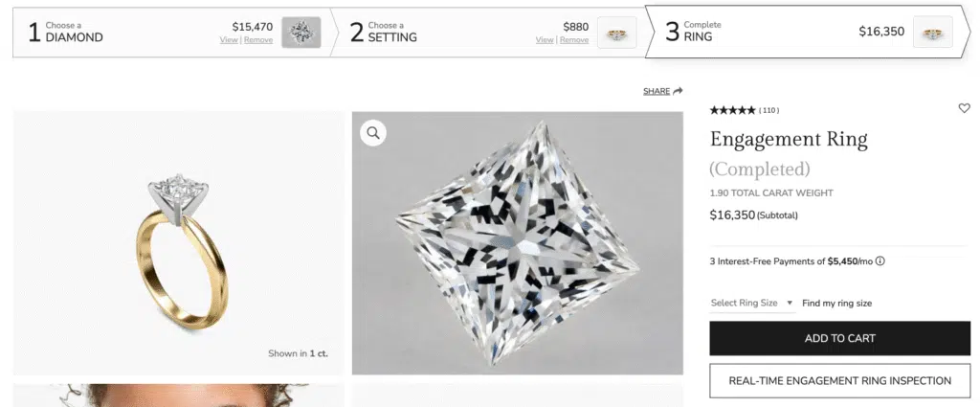Add ring to wishlist with heart icon
Image resolution: width=980 pixels, height=407 pixels.
[x=964, y=108]
